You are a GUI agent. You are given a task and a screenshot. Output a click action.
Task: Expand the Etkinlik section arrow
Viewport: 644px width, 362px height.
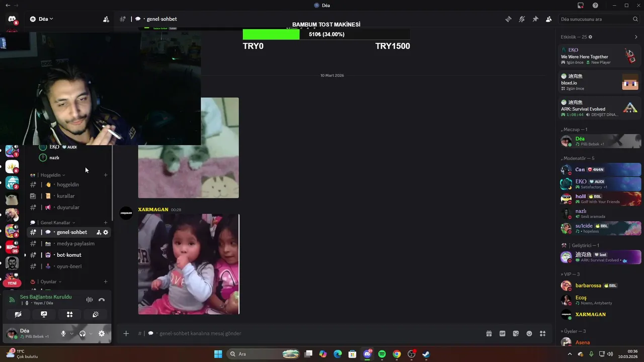tap(636, 37)
